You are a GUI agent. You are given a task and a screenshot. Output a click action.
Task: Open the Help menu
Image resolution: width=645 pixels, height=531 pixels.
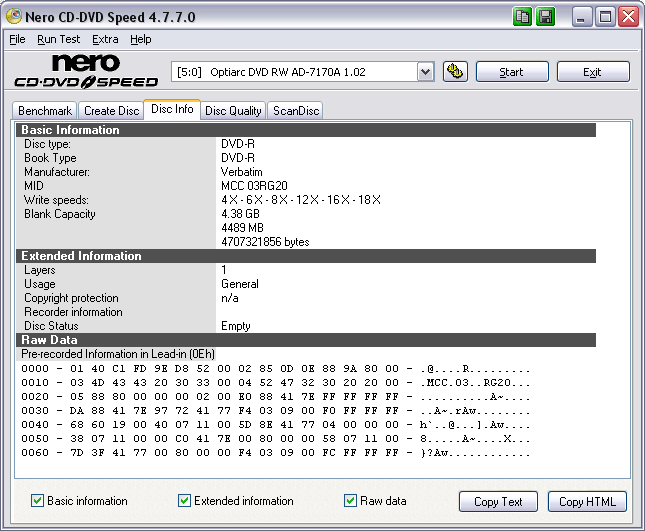click(141, 39)
